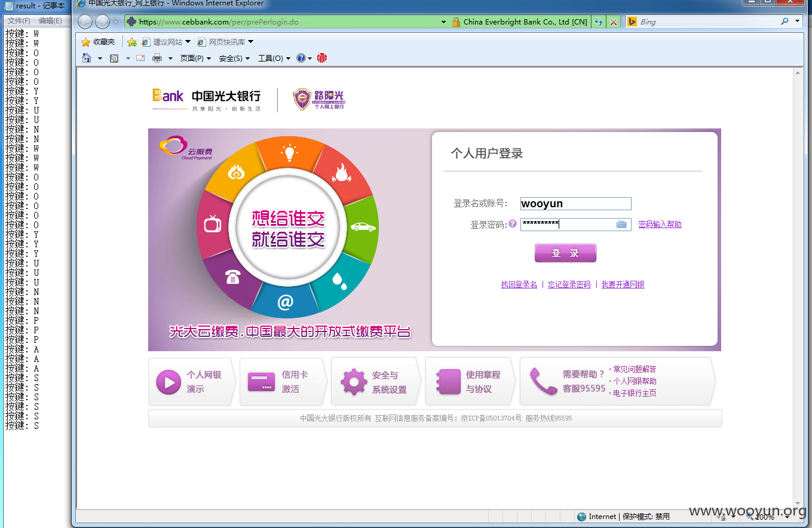Click the Home icon in command bar

pyautogui.click(x=87, y=58)
